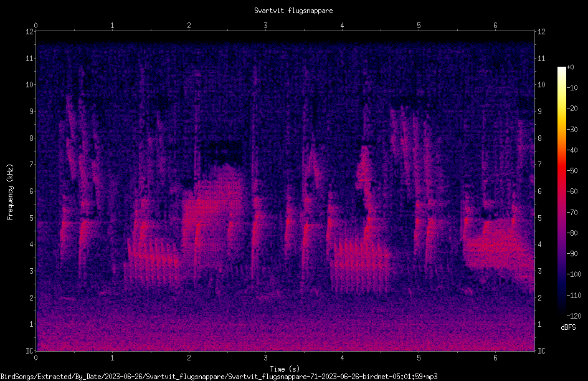The height and width of the screenshot is (381, 588).
Task: Click '11' on the left frequency axis
Action: click(29, 58)
